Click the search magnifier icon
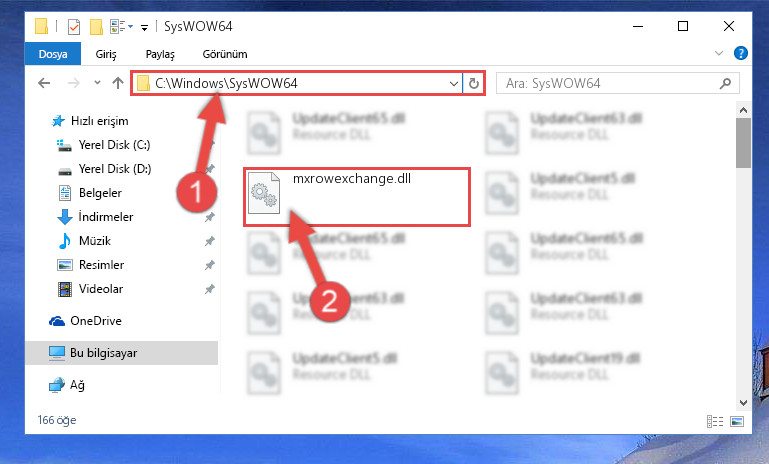 [725, 84]
